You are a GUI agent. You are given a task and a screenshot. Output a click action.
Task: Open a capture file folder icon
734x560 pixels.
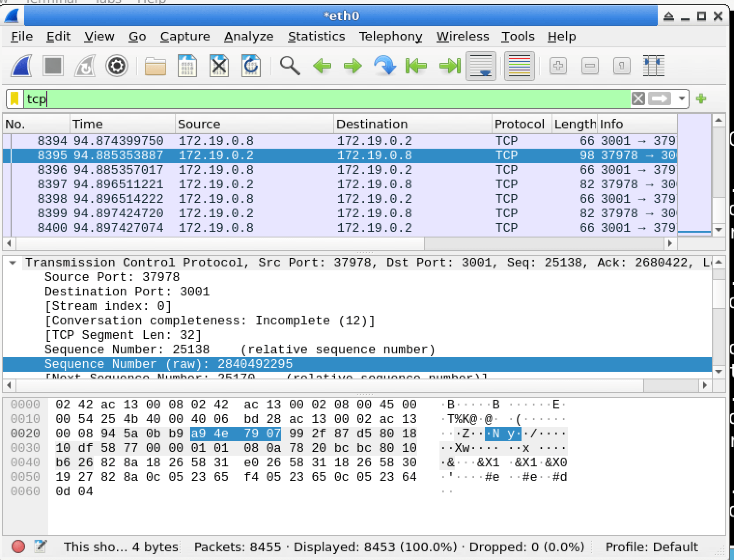pos(155,66)
